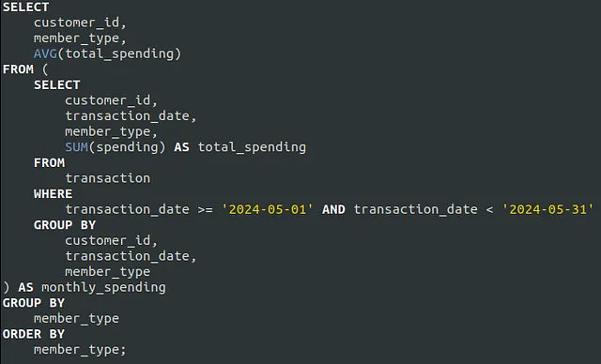
Task: Click member_type at end with semicolon
Action: 80,350
